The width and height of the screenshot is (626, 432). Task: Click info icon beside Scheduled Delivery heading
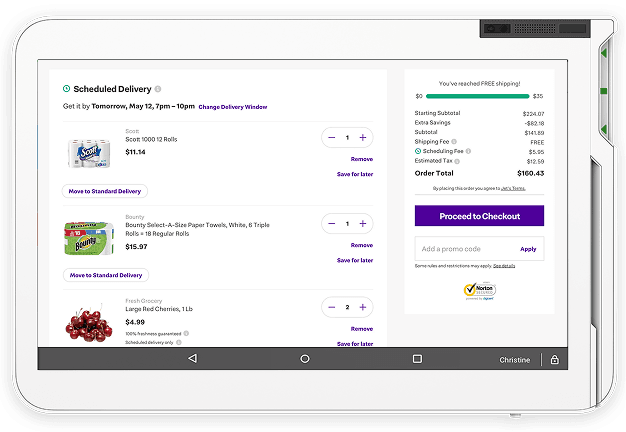(x=158, y=89)
